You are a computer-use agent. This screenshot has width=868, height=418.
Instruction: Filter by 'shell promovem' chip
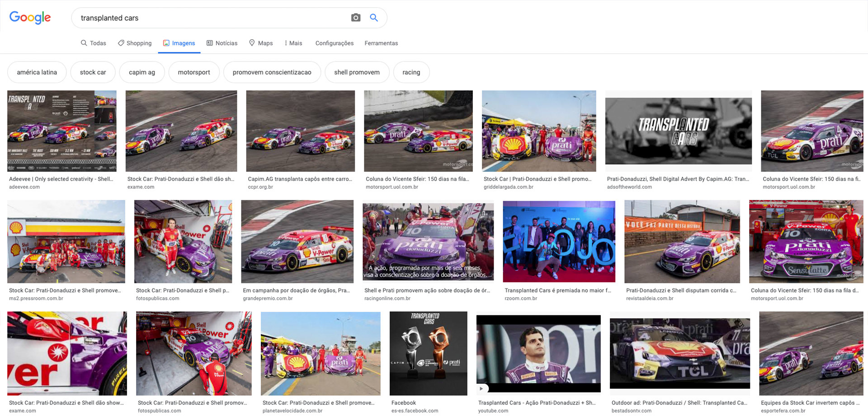click(x=357, y=72)
